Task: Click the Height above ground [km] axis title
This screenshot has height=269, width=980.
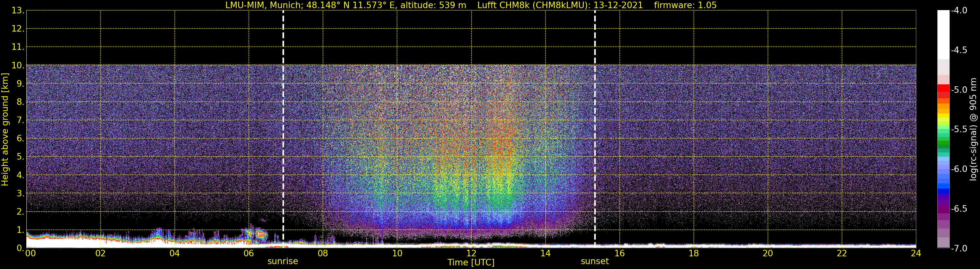Action: pos(5,130)
